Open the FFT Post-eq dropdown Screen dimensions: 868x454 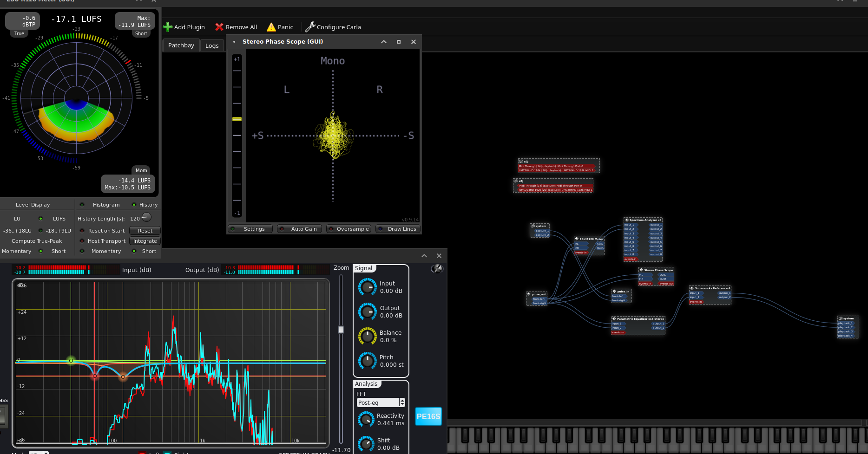point(381,402)
